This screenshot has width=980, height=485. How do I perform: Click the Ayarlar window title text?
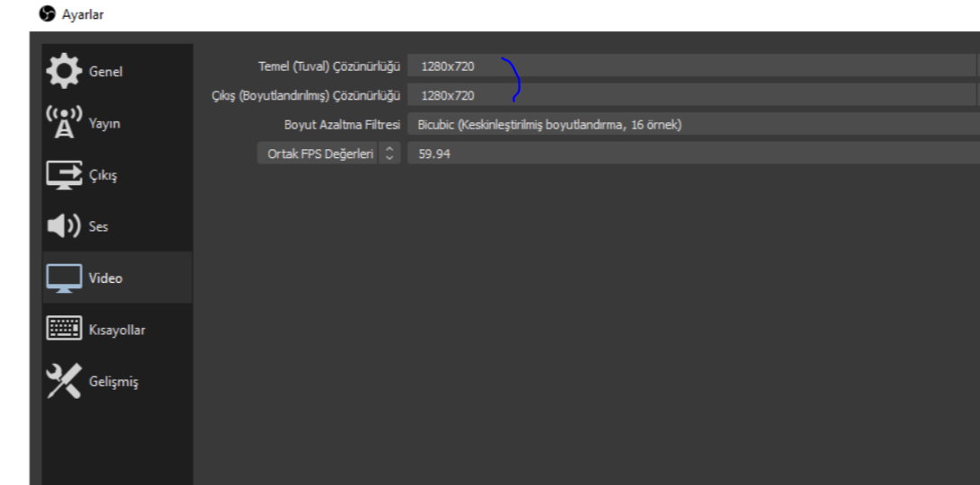(x=83, y=14)
